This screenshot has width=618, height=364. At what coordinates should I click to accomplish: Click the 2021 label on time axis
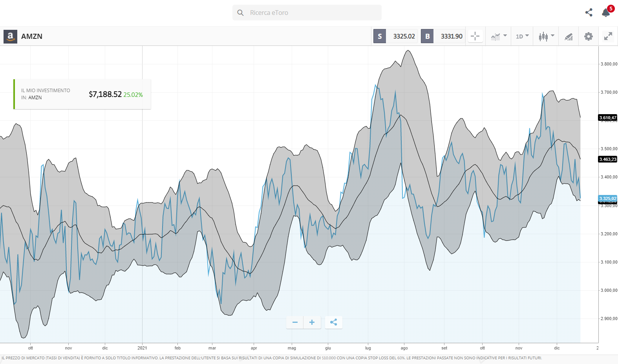142,348
